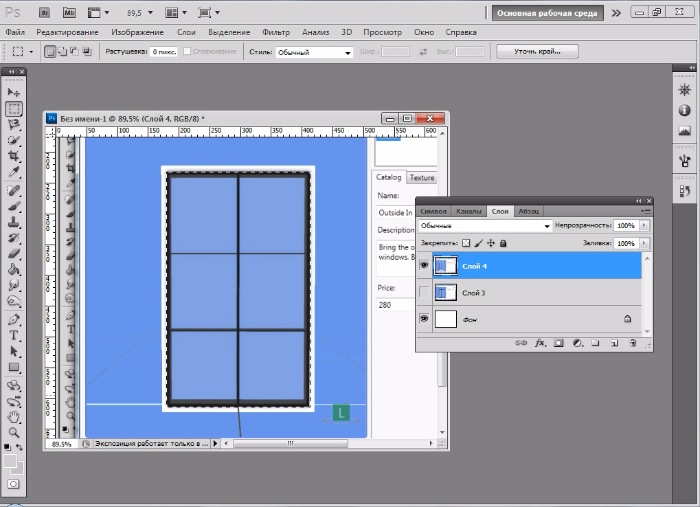
Task: Click the add layer style fx icon
Action: (540, 343)
